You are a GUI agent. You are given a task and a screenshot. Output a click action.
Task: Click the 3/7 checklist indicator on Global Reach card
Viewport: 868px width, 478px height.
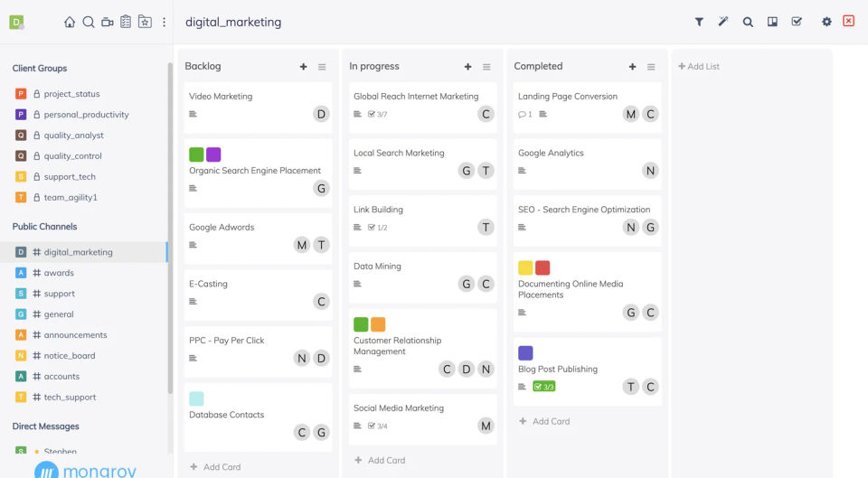[378, 114]
